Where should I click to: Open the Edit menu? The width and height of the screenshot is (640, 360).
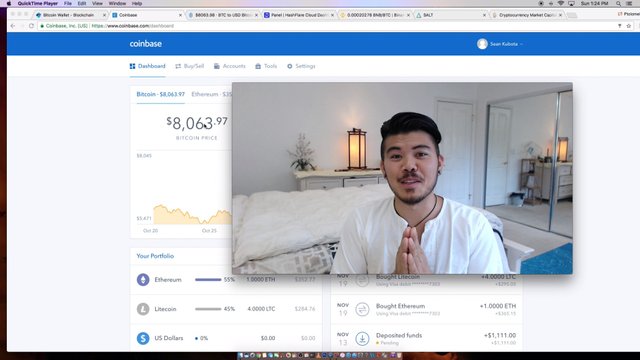82,3
